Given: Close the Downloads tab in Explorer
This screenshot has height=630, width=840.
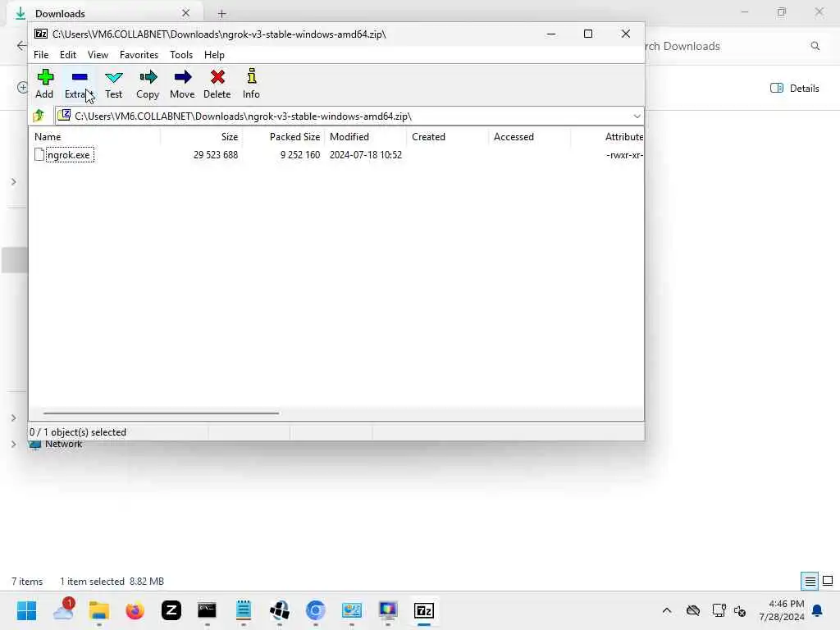Looking at the screenshot, I should [x=186, y=13].
